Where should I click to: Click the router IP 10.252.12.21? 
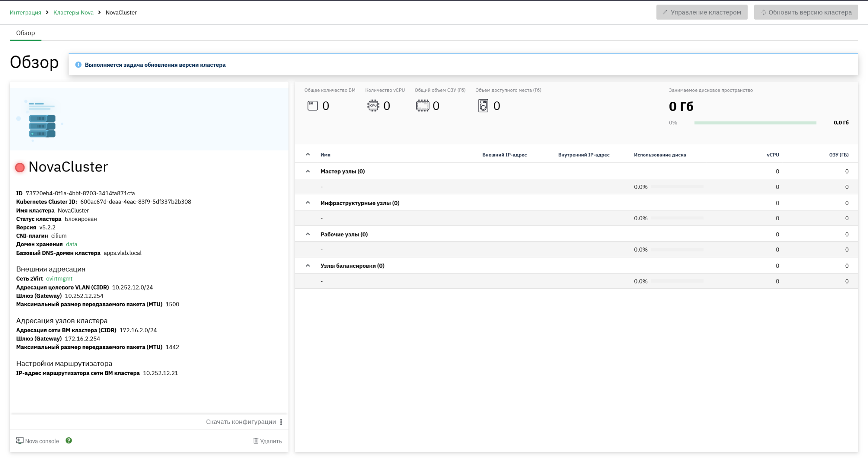[x=160, y=373]
